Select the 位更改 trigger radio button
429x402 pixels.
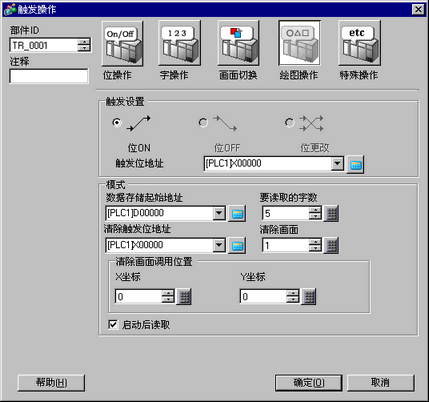pos(290,122)
